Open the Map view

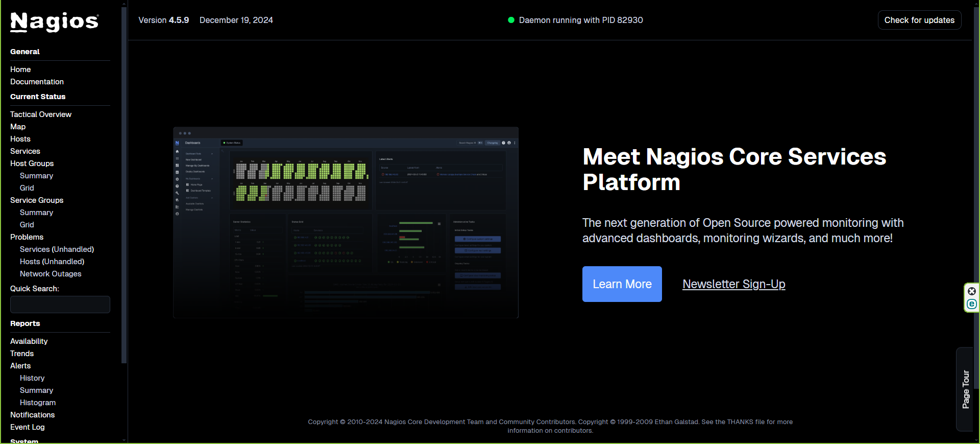[x=18, y=127]
